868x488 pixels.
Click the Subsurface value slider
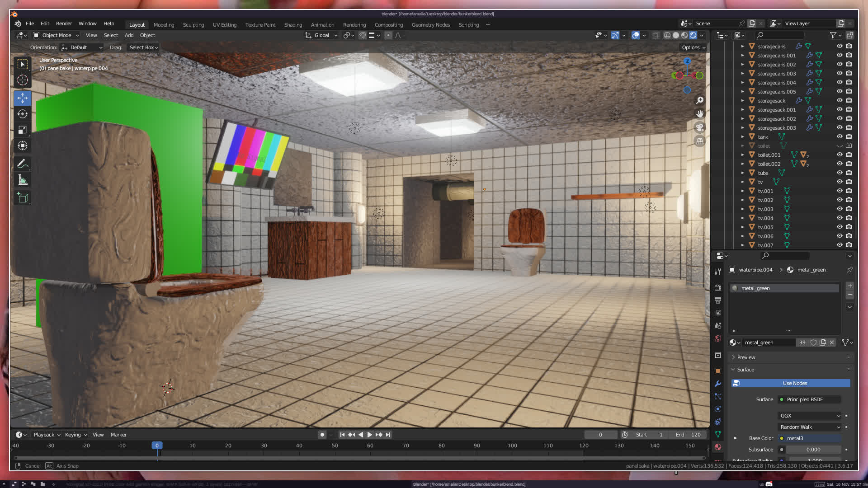(x=813, y=450)
